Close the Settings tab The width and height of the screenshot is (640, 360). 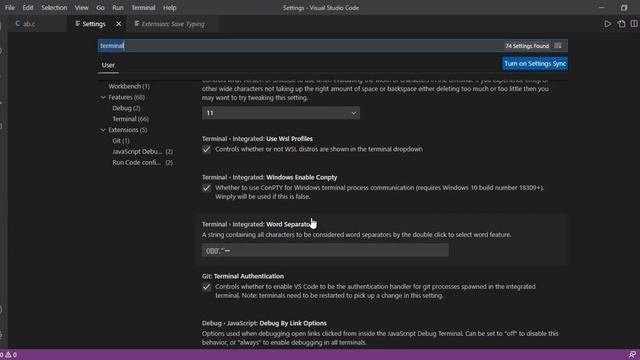119,24
